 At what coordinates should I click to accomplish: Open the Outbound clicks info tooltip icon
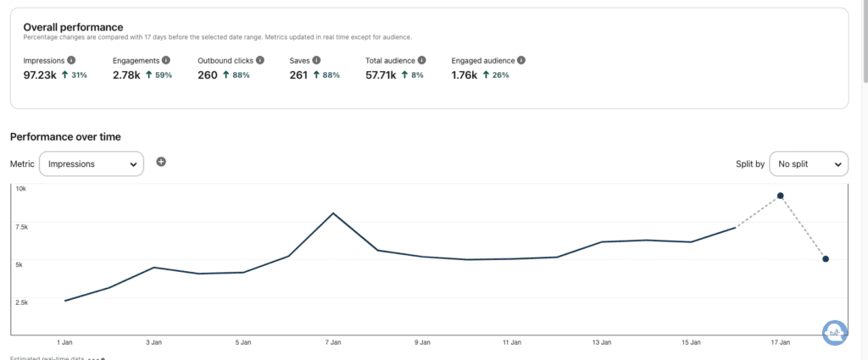click(x=260, y=60)
